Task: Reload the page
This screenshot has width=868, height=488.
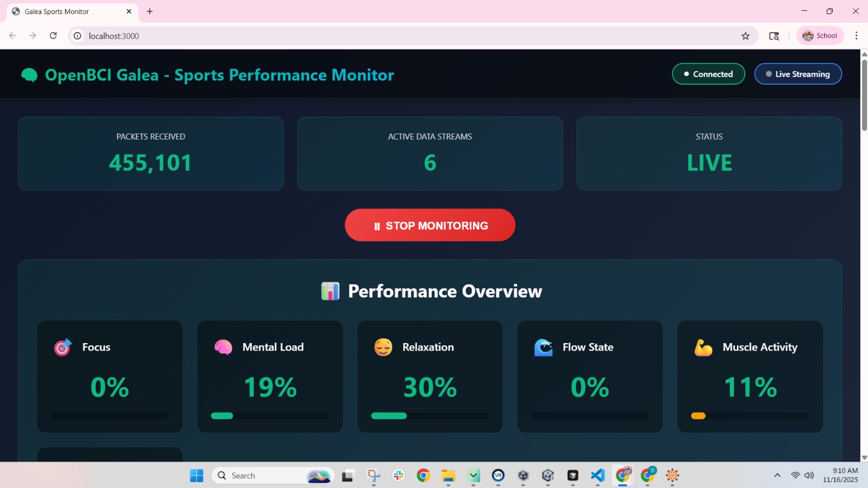Action: coord(53,36)
